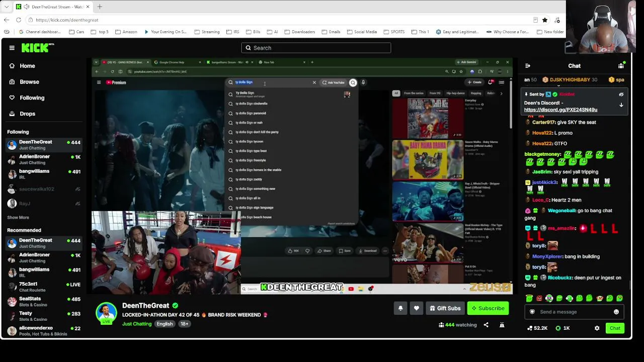
Task: Open the Baby Mama Drama video thumbnail
Action: [428, 160]
